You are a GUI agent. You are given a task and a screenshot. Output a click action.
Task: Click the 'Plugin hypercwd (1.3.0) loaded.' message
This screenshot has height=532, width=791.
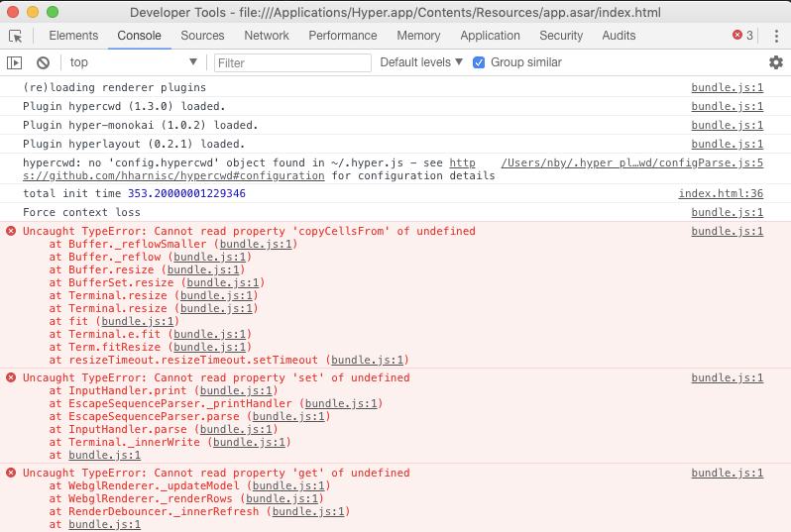124,106
